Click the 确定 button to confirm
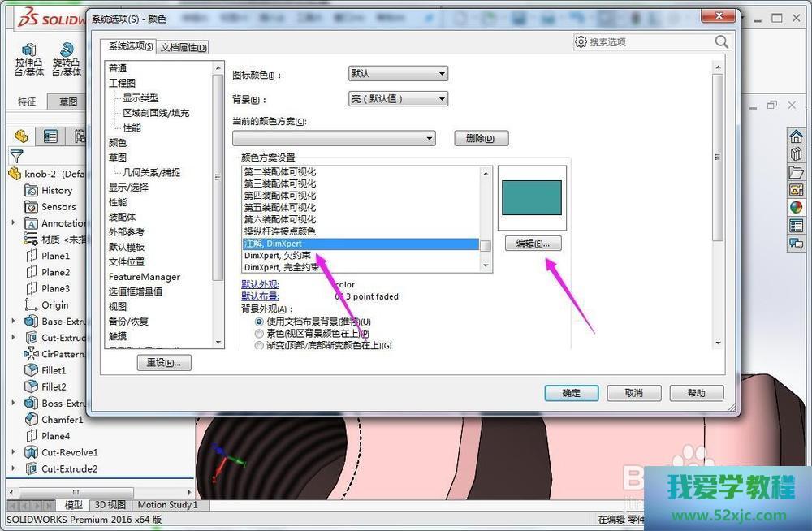Viewport: 812px width, 531px height. 572,393
